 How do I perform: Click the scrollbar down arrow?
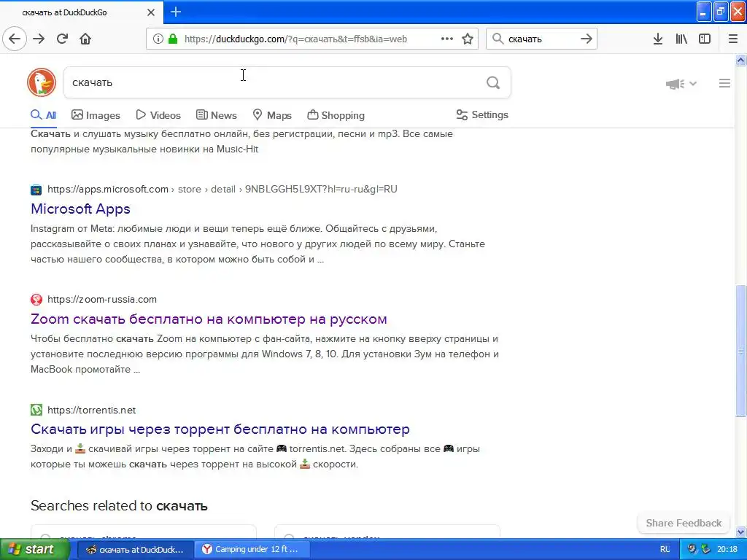click(x=741, y=532)
